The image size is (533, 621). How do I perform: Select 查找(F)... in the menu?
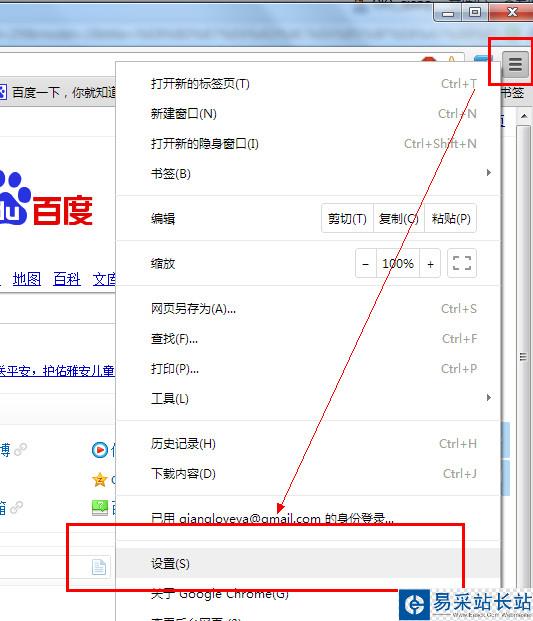[x=308, y=339]
